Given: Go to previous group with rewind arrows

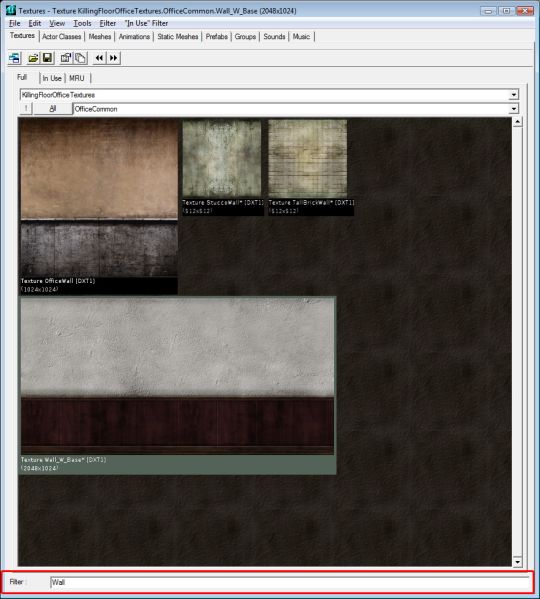Looking at the screenshot, I should (99, 58).
